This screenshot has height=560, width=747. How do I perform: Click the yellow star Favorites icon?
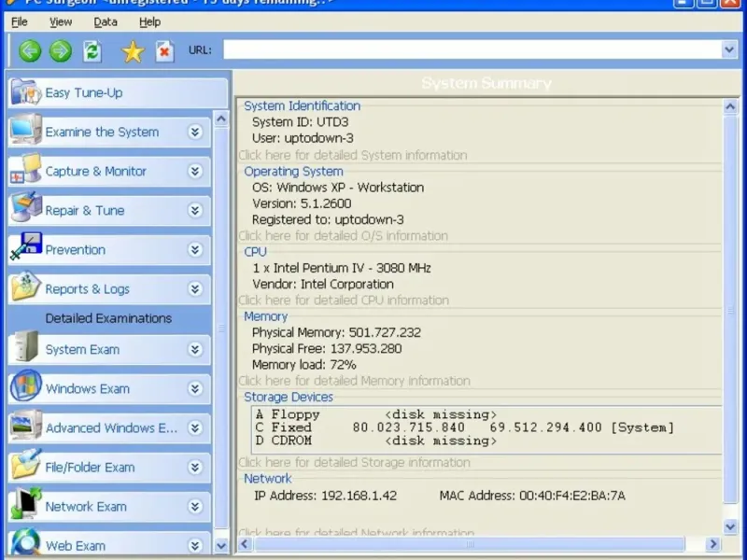133,51
